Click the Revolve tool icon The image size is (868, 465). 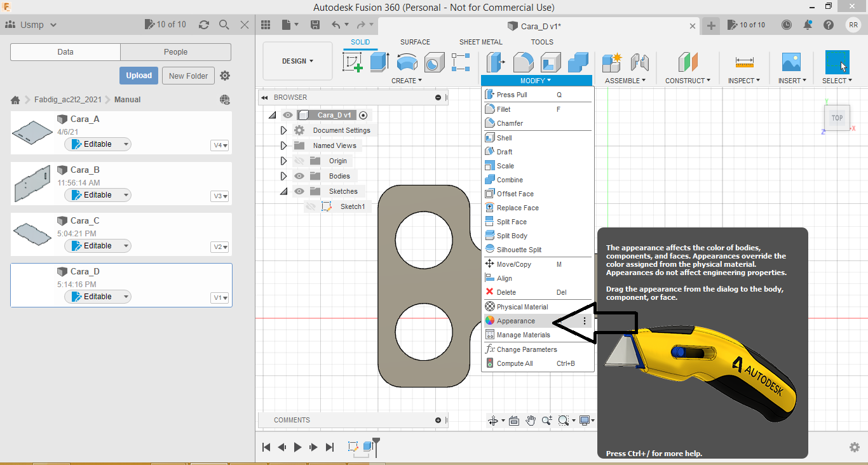[407, 62]
